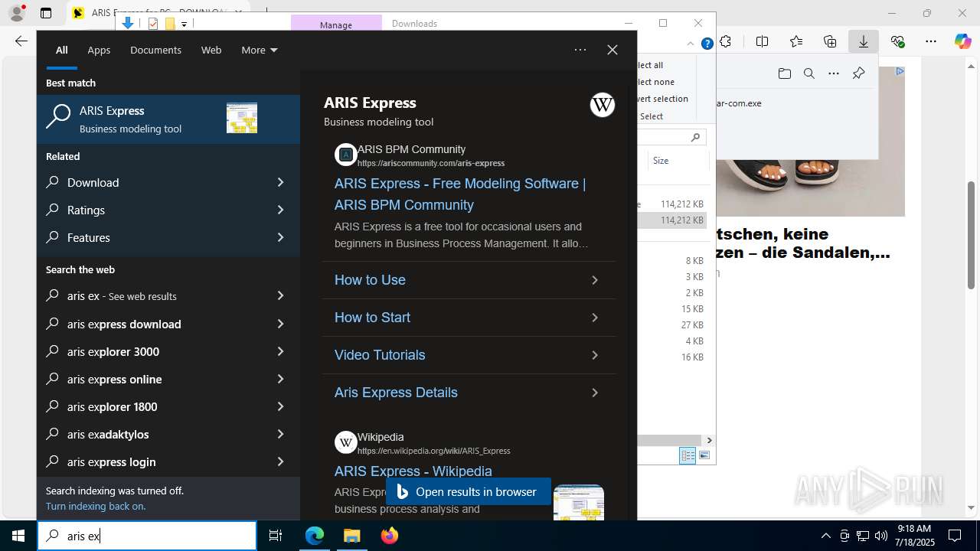This screenshot has width=980, height=551.
Task: Open Edge tab actions menu icon
Action: 46,13
